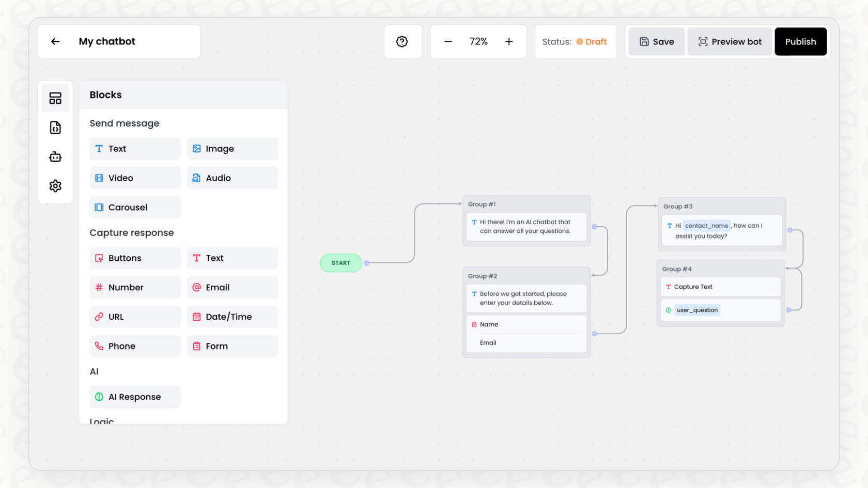Select the Date/Time capture block

pos(232,317)
